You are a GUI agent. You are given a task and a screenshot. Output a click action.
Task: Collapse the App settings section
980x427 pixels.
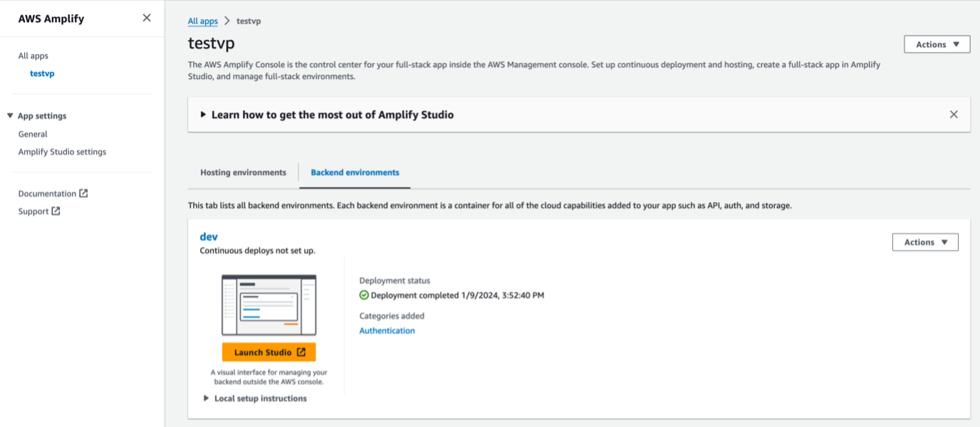click(x=10, y=116)
